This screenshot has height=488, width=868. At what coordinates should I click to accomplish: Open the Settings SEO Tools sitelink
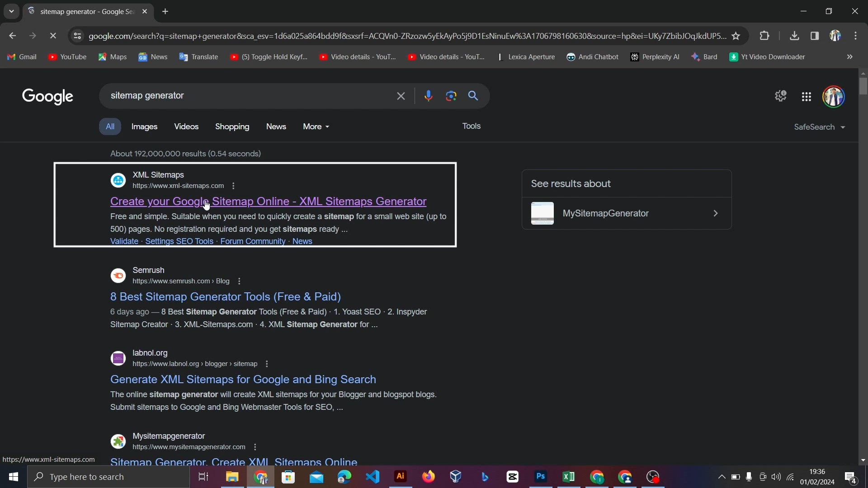click(179, 241)
